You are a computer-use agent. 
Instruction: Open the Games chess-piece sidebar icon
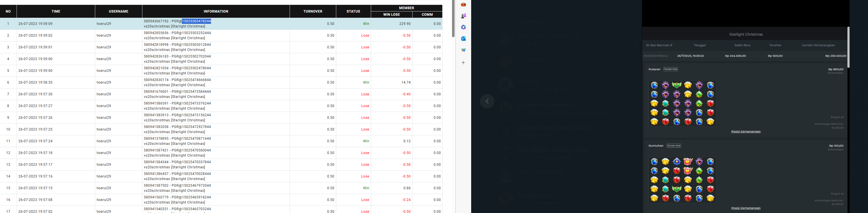pyautogui.click(x=463, y=16)
